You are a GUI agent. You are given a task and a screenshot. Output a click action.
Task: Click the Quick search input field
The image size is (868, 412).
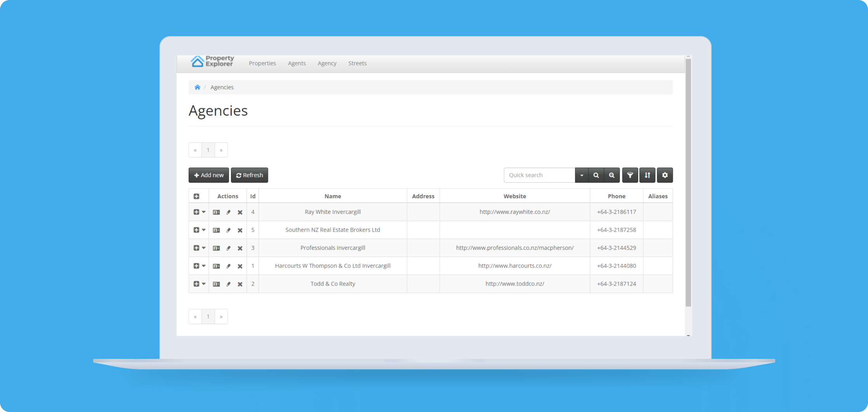click(540, 175)
